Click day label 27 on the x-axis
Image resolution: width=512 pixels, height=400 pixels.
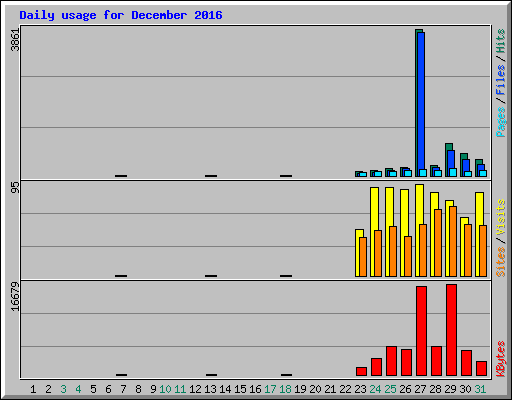coord(420,389)
